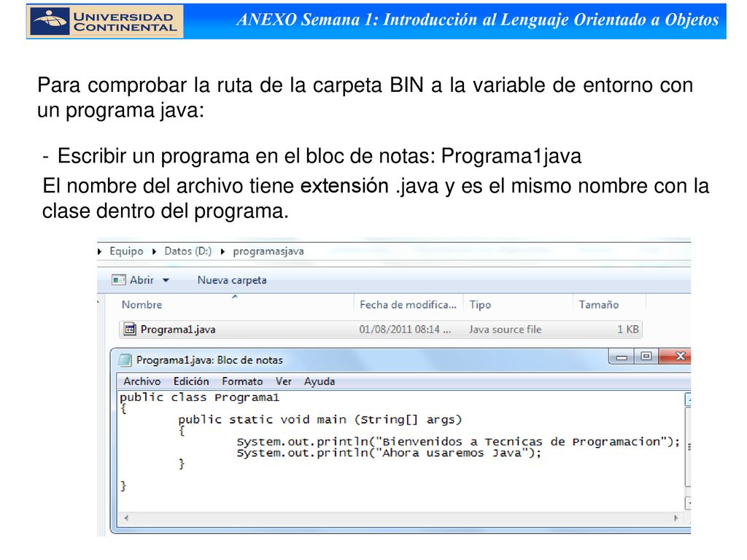Expand the arrow before programasjava
The height and width of the screenshot is (560, 747).
tap(222, 252)
